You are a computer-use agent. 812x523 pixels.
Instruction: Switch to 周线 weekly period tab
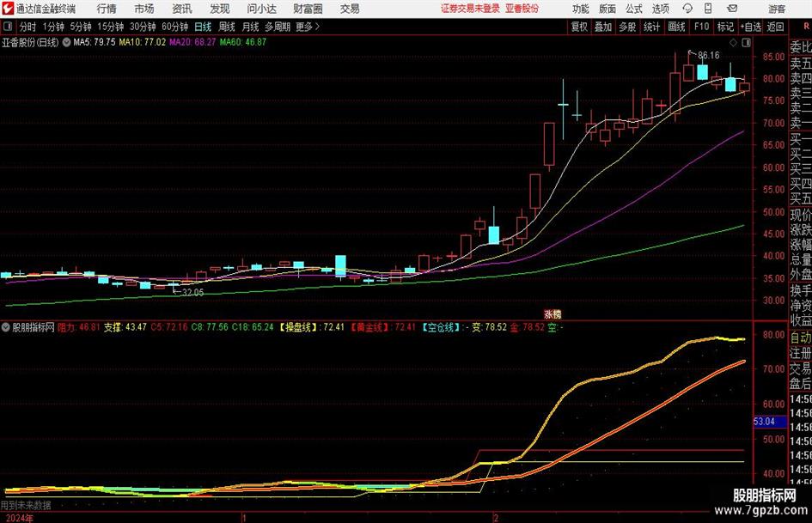[x=226, y=27]
